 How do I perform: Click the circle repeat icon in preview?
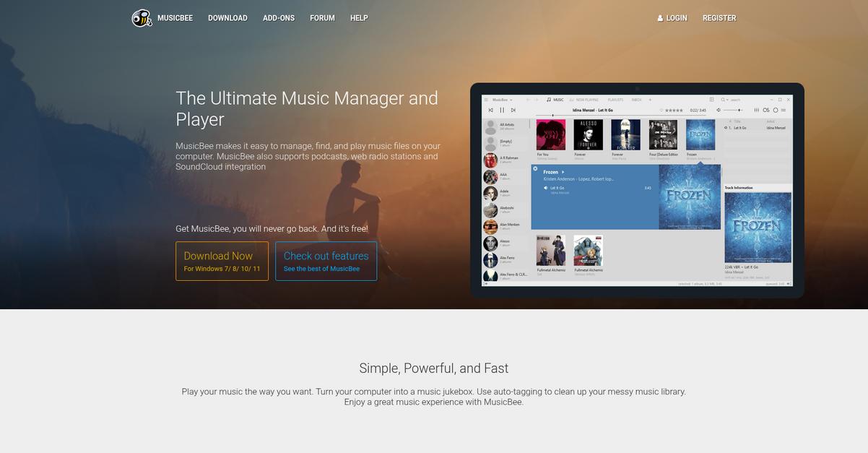point(776,110)
